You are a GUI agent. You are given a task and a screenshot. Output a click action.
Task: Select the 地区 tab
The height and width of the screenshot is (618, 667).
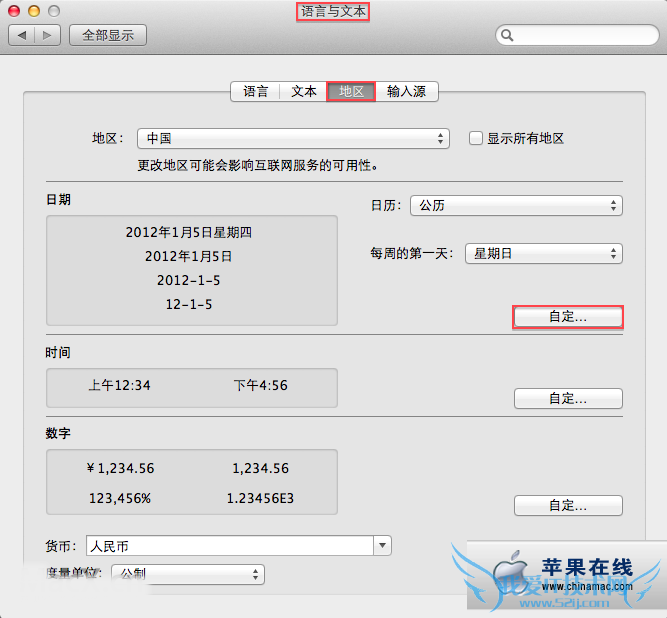click(351, 91)
